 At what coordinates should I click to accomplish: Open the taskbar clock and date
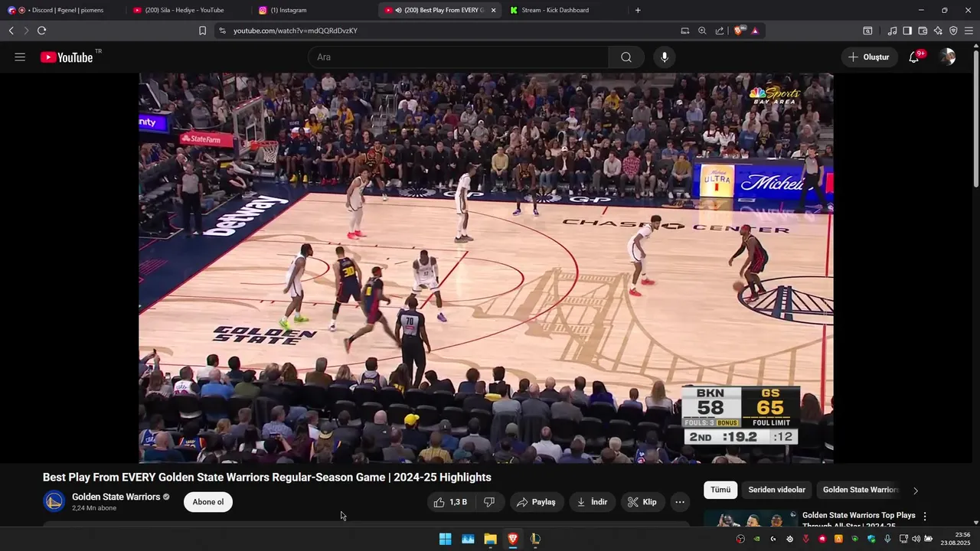tap(957, 539)
